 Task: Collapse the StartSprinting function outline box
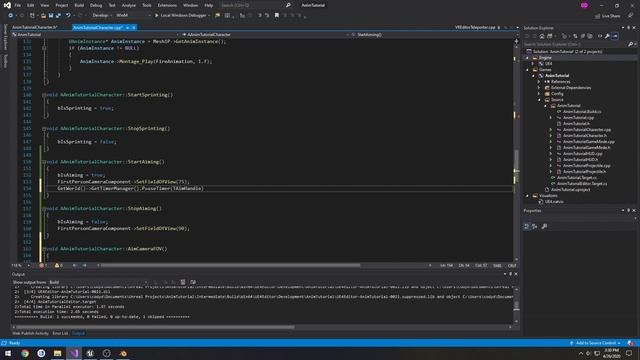coord(44,95)
